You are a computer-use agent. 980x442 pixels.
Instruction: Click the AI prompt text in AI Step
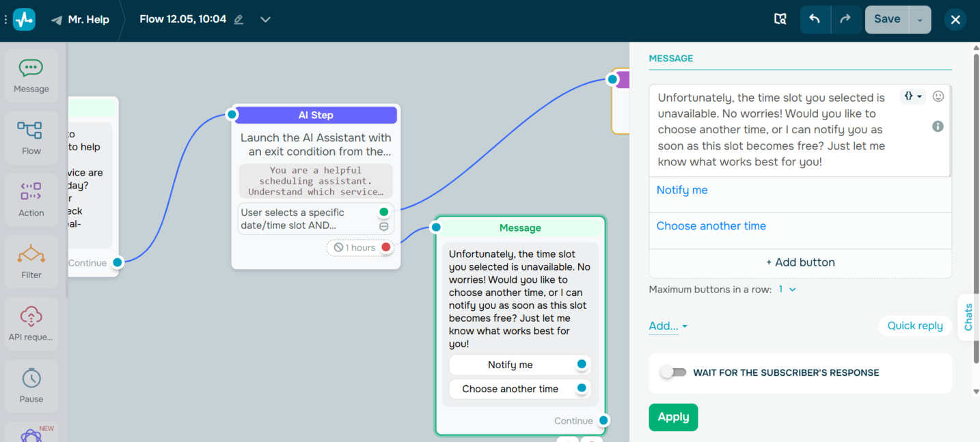316,181
